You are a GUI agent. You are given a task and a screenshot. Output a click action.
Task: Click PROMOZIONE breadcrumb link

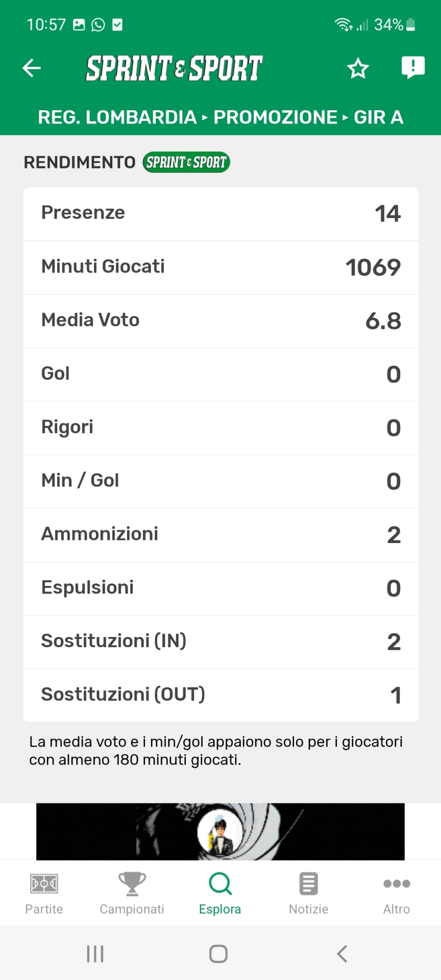(275, 117)
